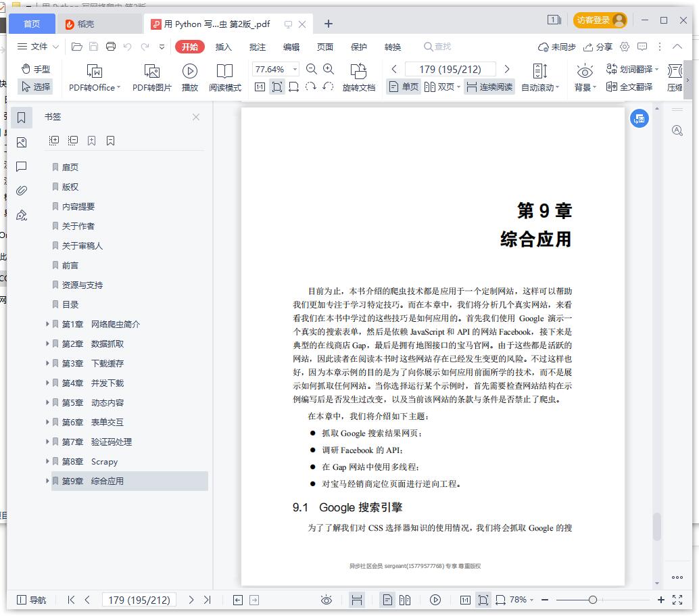Image resolution: width=699 pixels, height=616 pixels.
Task: Start slideshow with 播放 icon
Action: pos(190,78)
